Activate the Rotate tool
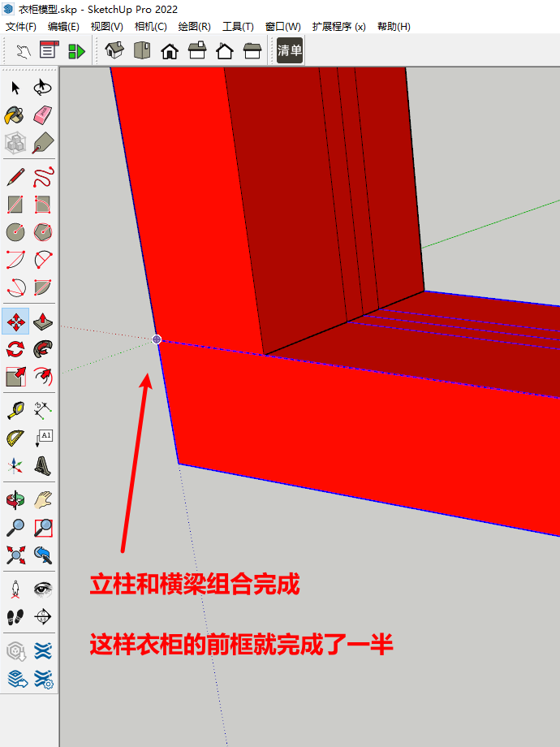 coord(15,349)
